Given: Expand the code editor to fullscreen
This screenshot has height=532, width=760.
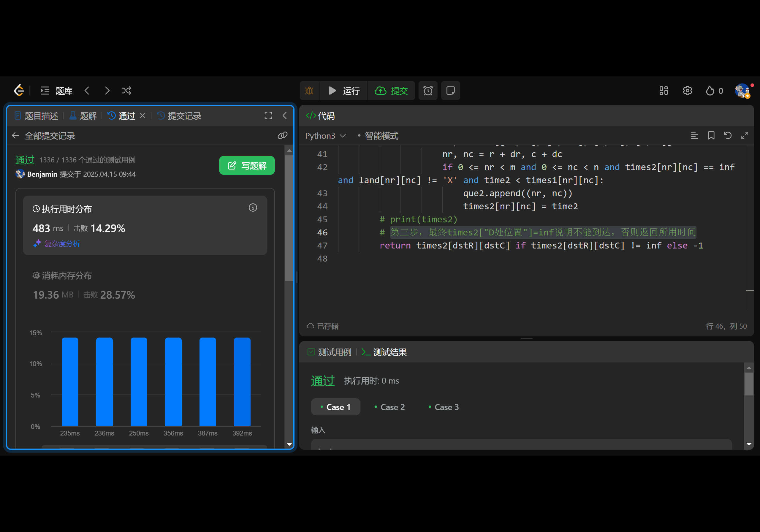Looking at the screenshot, I should pos(745,135).
